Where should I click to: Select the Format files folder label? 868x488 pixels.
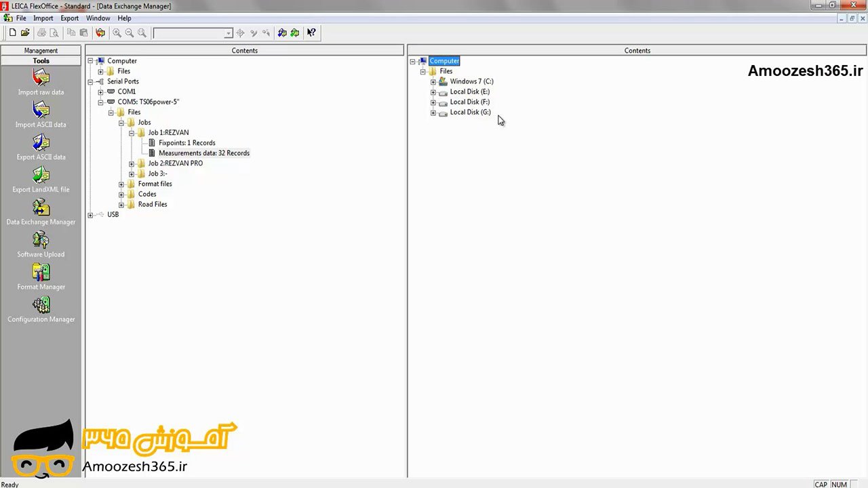click(155, 184)
